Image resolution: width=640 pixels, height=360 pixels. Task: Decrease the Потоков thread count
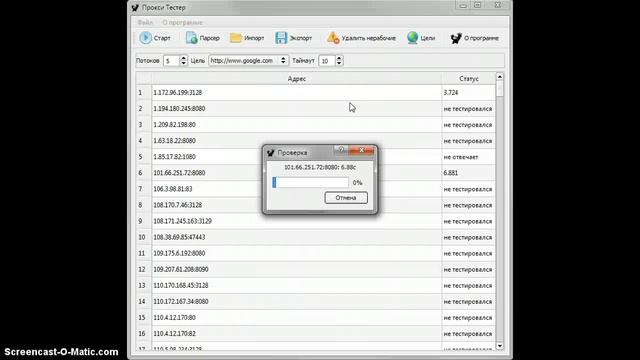(x=183, y=63)
